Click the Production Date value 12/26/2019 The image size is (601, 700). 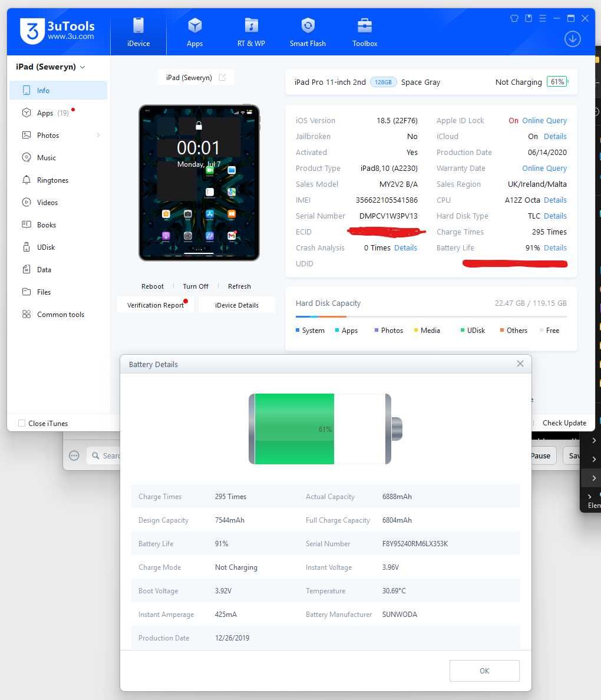coord(232,638)
